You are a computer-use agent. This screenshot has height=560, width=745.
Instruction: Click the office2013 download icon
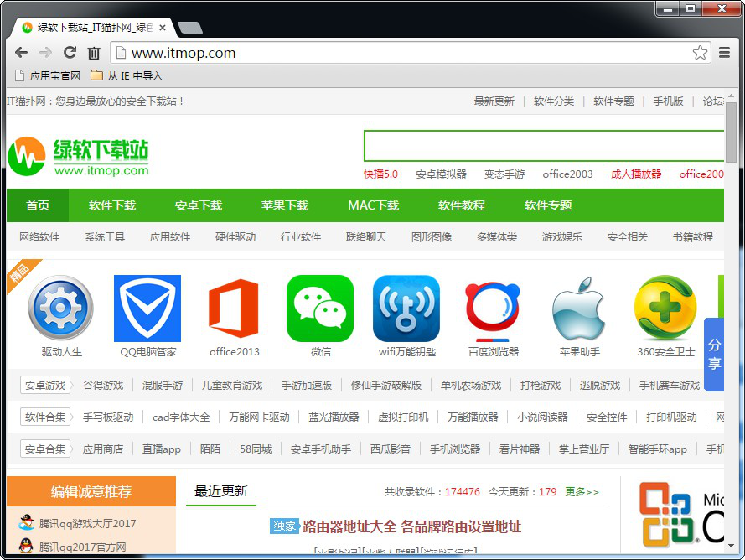(233, 309)
